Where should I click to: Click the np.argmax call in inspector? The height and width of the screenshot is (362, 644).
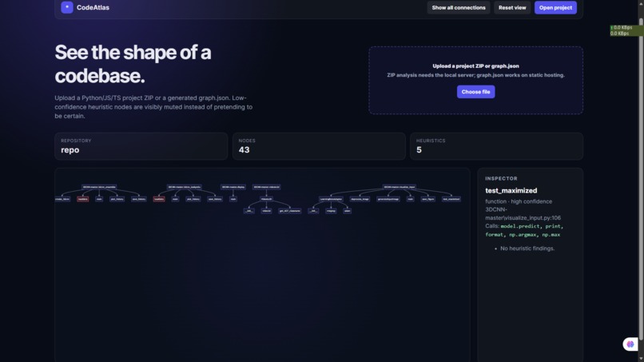click(523, 235)
